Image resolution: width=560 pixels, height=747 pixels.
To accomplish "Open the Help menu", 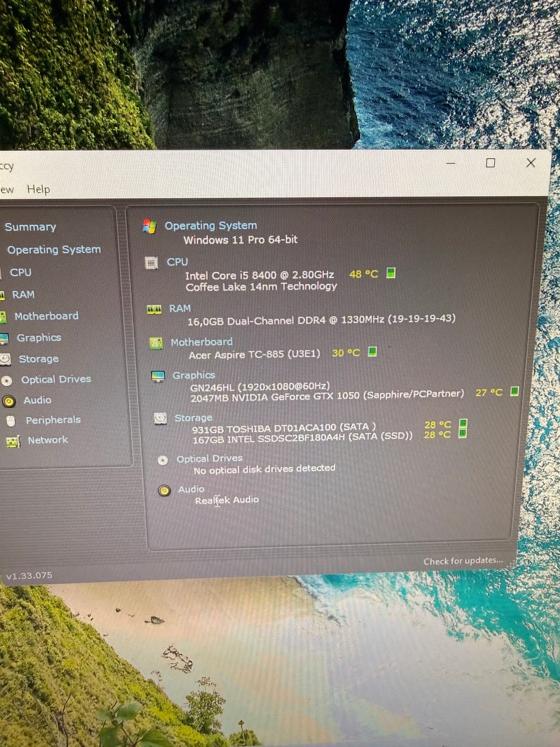I will coord(38,189).
